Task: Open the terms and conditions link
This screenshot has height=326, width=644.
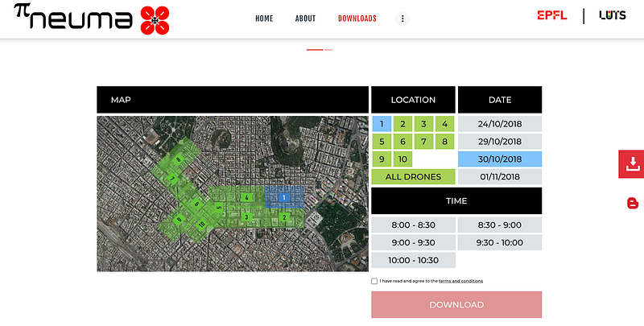Action: (x=460, y=281)
